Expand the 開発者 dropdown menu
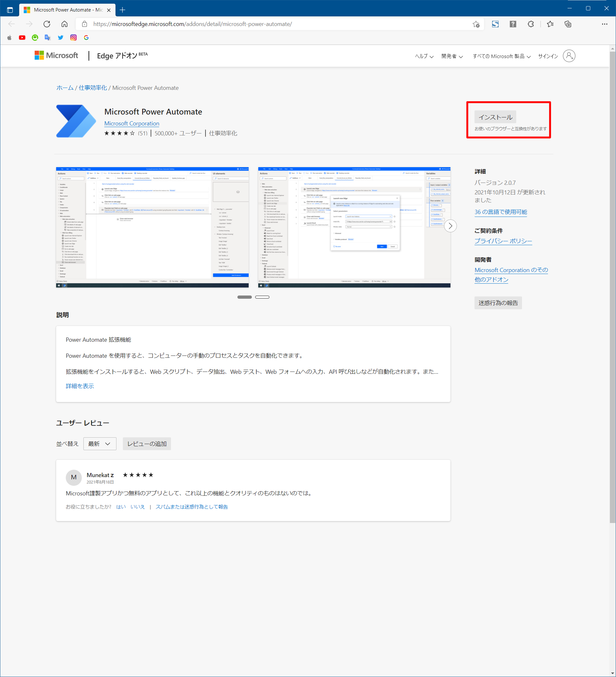Screen dimensions: 616x677 tap(452, 56)
